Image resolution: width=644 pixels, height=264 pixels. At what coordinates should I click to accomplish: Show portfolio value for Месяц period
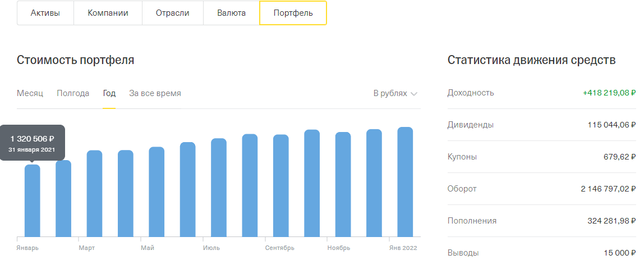tap(30, 93)
